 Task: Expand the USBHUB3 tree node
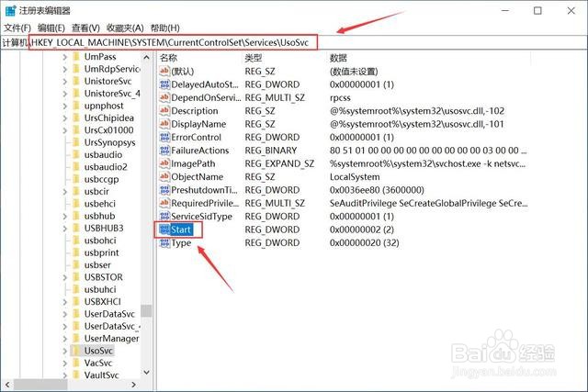[65, 229]
